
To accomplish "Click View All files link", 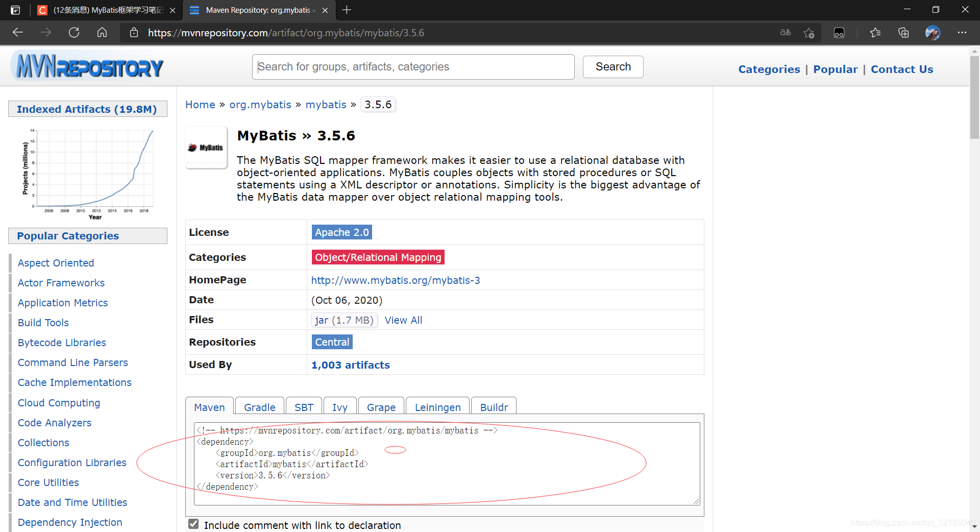I will click(403, 320).
